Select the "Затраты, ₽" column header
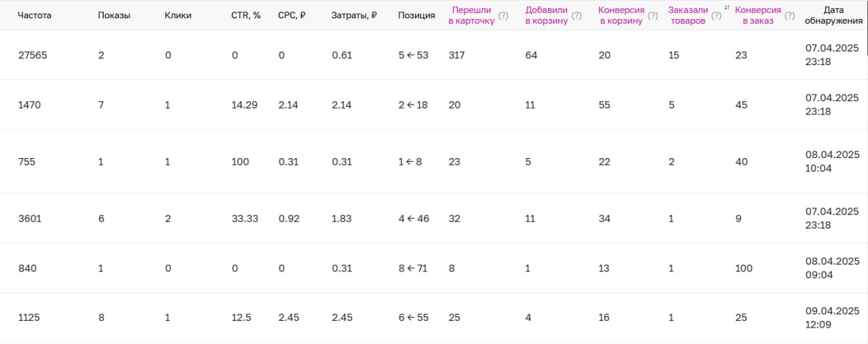868x344 pixels. tap(354, 16)
